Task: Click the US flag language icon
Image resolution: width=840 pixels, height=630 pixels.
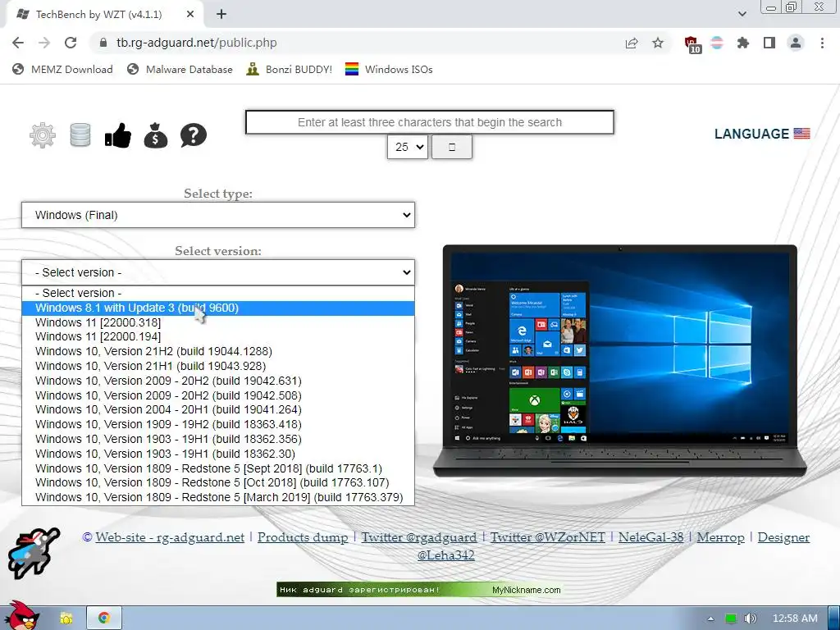Action: (x=802, y=134)
